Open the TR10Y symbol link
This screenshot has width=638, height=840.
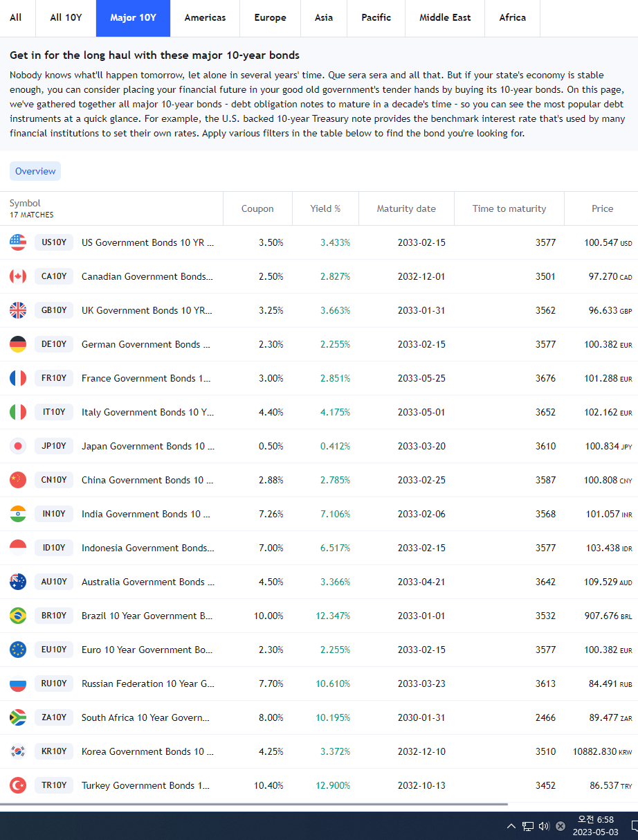[54, 785]
